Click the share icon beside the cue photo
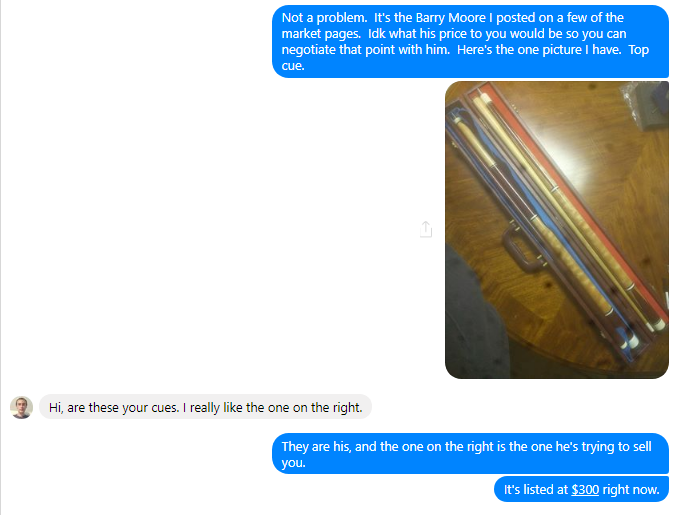The image size is (684, 515). point(426,229)
